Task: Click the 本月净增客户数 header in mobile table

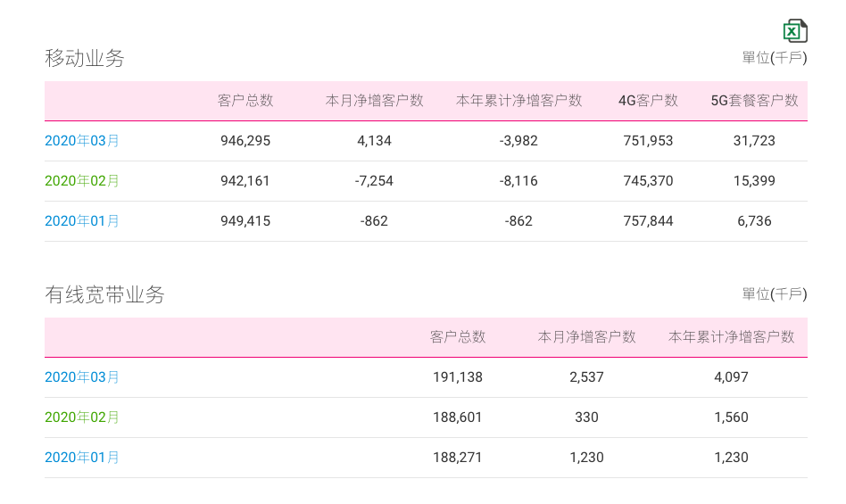Action: click(x=374, y=101)
